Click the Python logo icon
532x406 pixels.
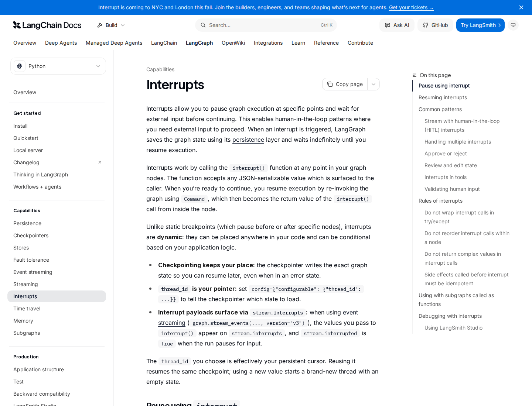(20, 66)
